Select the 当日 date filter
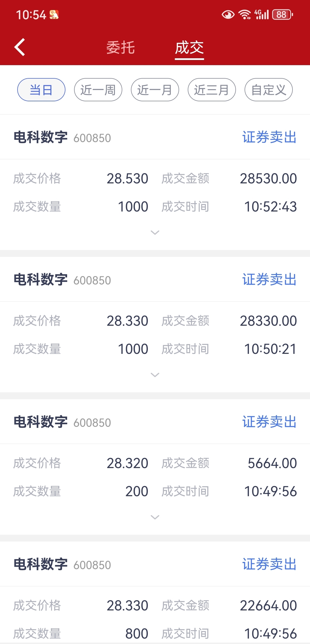Viewport: 310px width, 644px height. pyautogui.click(x=41, y=90)
